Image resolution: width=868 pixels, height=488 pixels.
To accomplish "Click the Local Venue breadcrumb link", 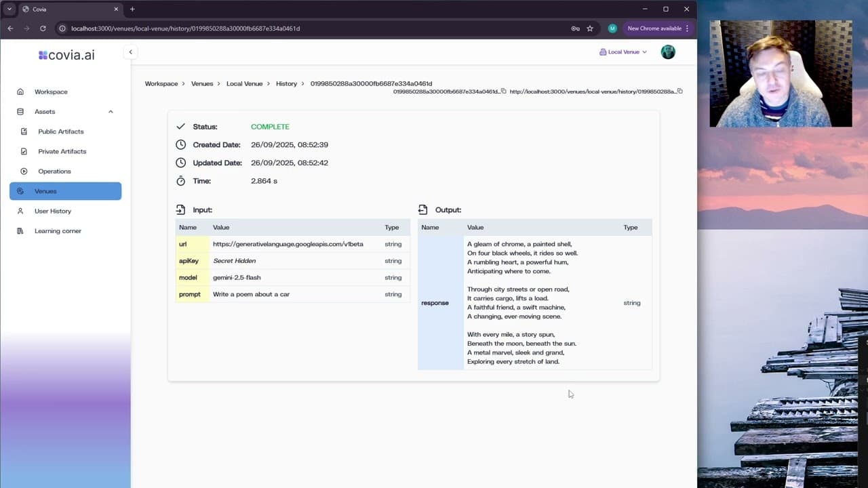I will coord(244,84).
